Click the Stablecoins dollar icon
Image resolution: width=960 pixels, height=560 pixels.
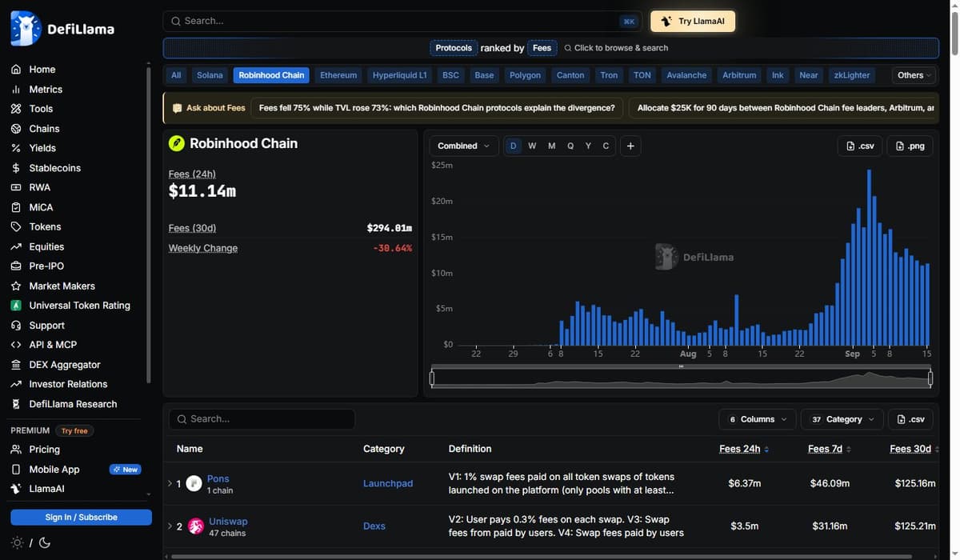16,168
